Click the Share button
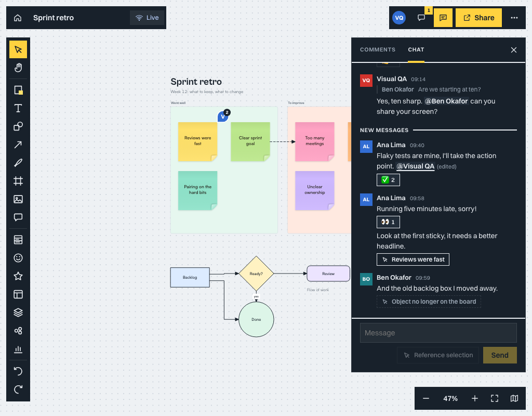Screen dimensions: 532x416 click(478, 18)
